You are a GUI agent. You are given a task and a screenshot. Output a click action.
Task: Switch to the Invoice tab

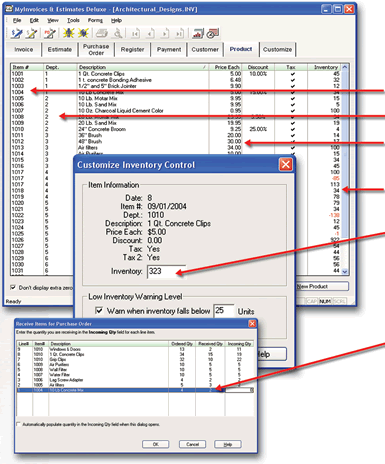pyautogui.click(x=24, y=49)
